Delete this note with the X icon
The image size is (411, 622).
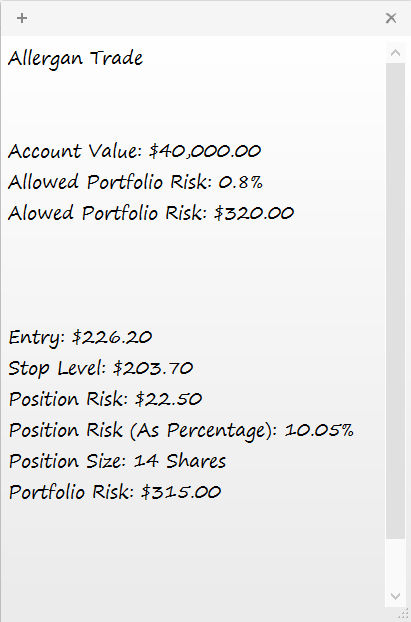391,18
